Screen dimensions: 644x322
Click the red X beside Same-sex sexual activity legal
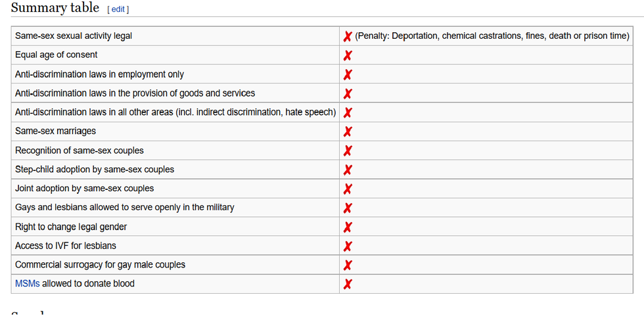pos(348,36)
